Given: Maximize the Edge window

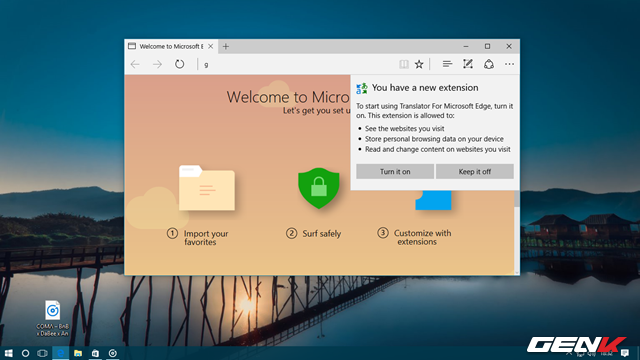Looking at the screenshot, I should 487,47.
